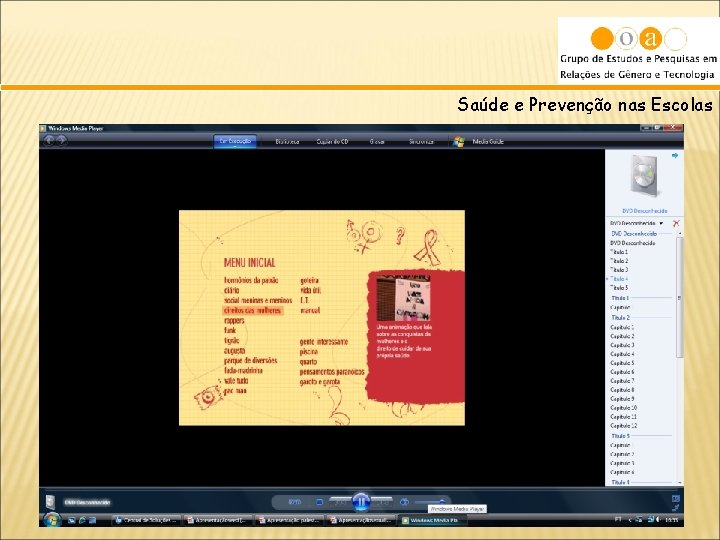Select Capítulo 5 in the playlist
The image size is (720, 540).
pyautogui.click(x=622, y=363)
